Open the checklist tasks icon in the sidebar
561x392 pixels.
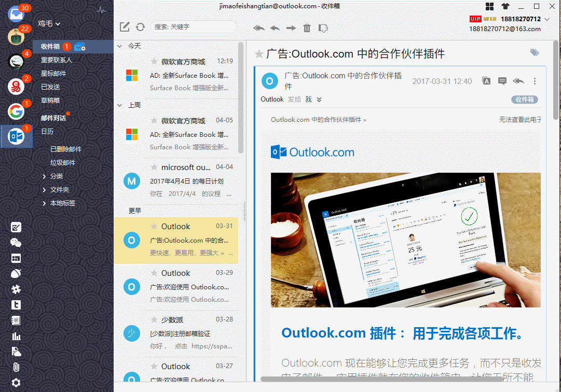point(16,227)
